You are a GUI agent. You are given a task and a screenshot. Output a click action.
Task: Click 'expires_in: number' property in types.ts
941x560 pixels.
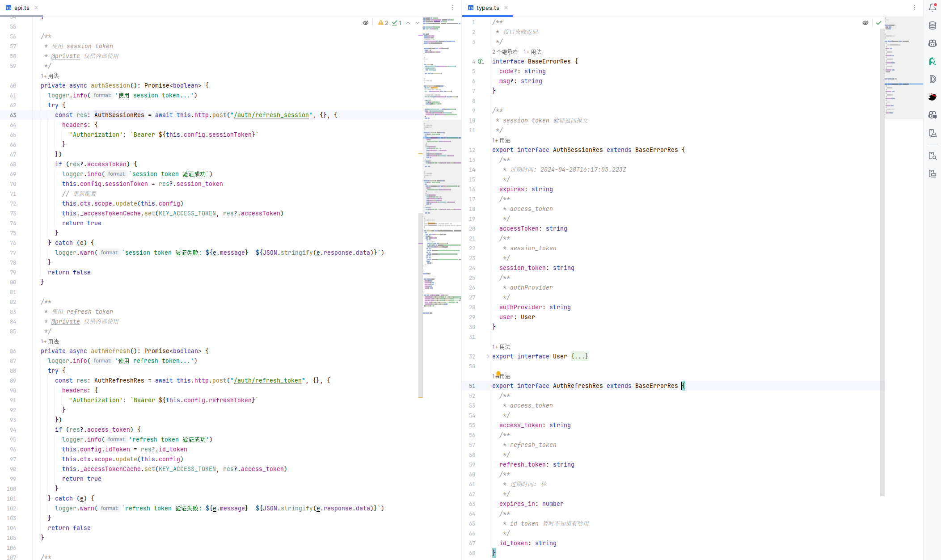[531, 504]
